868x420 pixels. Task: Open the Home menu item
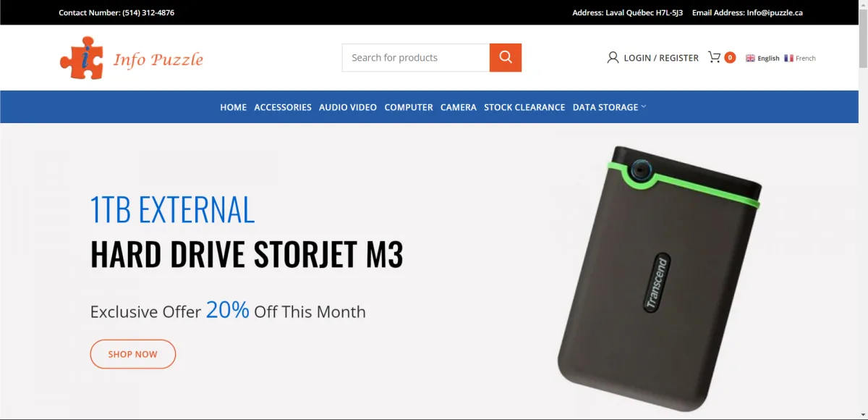[234, 107]
